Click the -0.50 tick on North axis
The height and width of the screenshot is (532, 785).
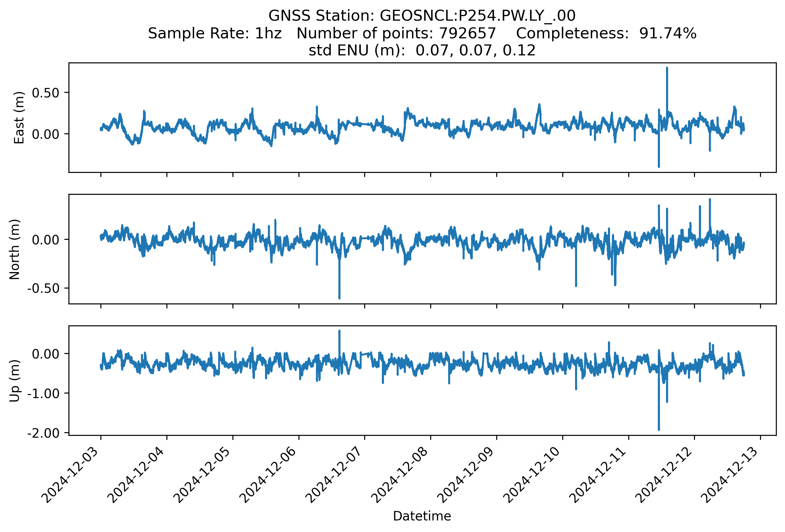coord(43,289)
